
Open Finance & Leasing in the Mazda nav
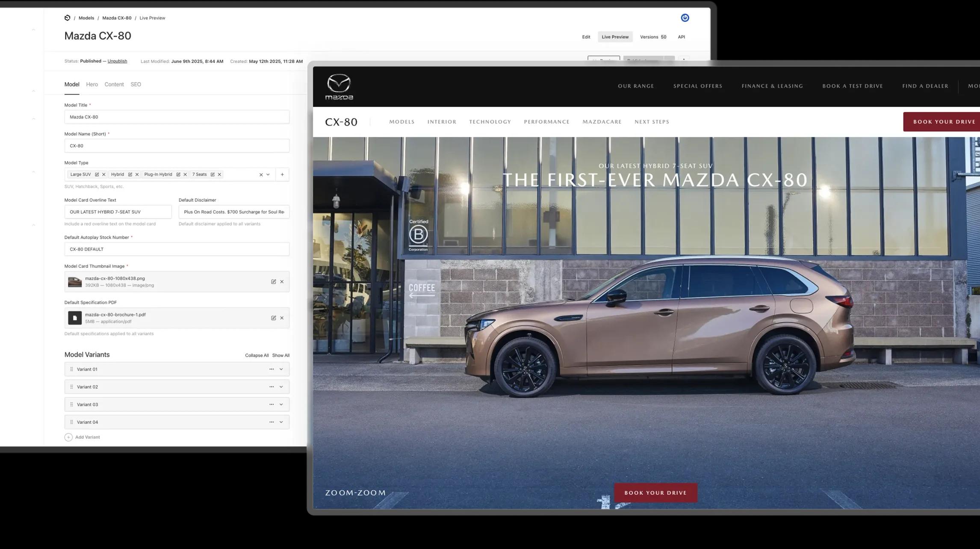pyautogui.click(x=772, y=86)
